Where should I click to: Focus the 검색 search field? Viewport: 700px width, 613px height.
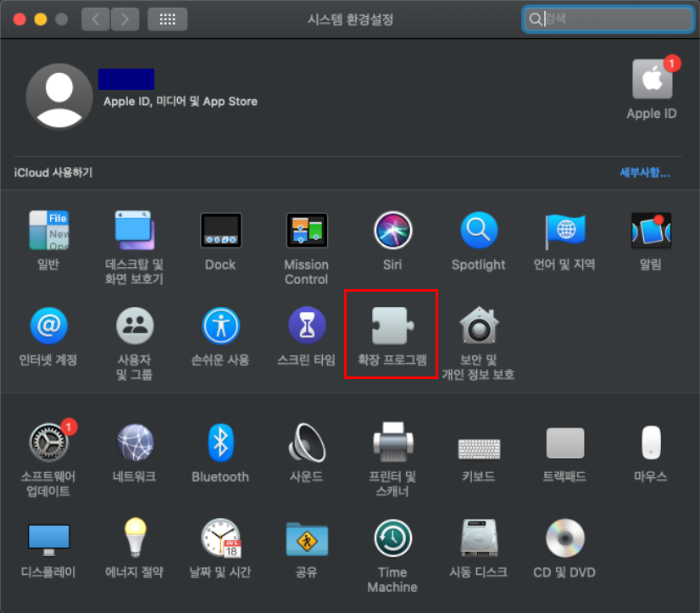point(608,20)
